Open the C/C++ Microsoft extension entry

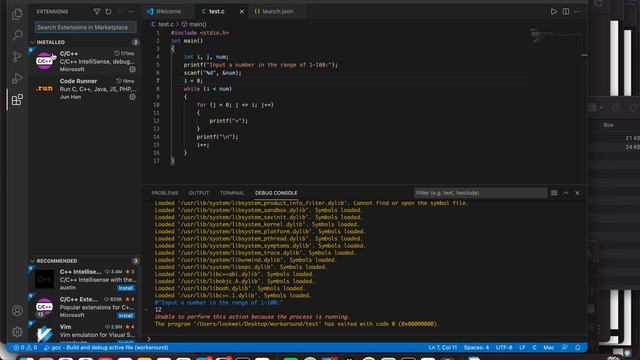tap(85, 61)
